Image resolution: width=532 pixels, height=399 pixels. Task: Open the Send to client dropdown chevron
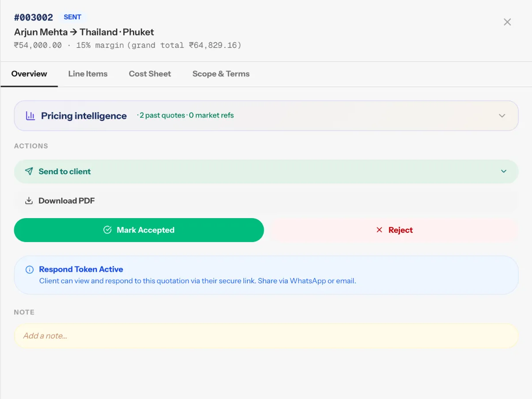pyautogui.click(x=504, y=171)
